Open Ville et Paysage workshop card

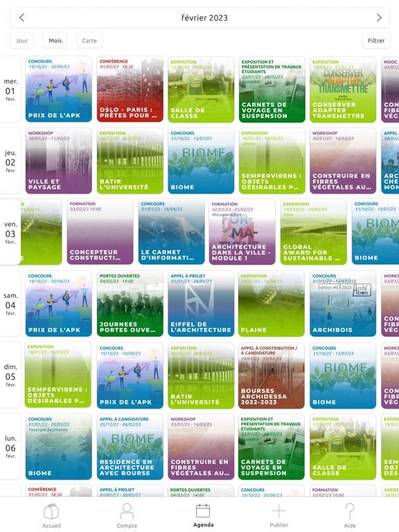[x=59, y=161]
